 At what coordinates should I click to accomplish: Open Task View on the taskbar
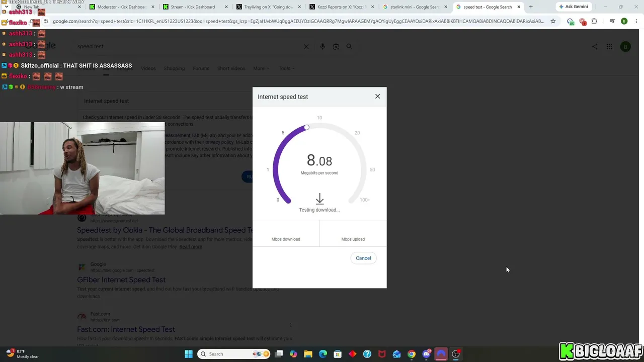pyautogui.click(x=279, y=354)
